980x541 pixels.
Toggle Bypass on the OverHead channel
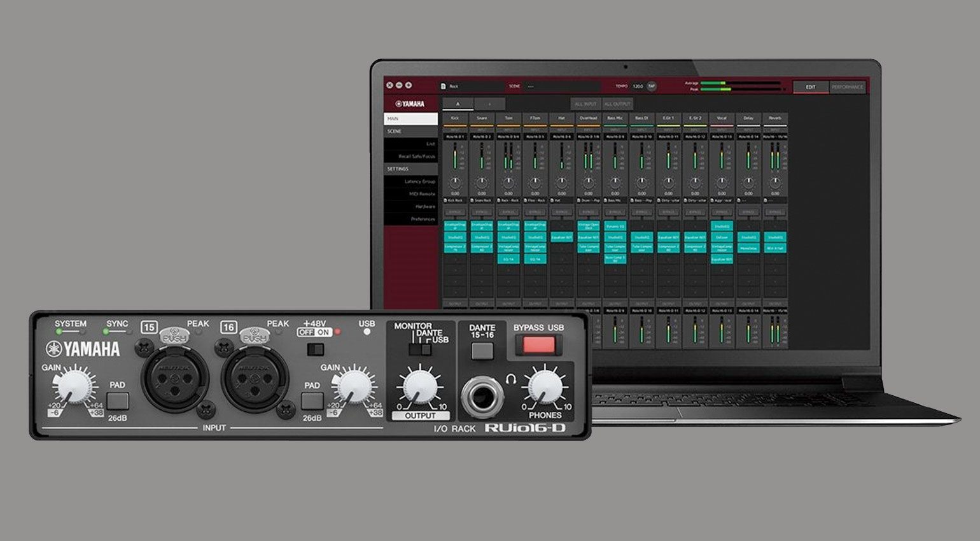(x=588, y=212)
